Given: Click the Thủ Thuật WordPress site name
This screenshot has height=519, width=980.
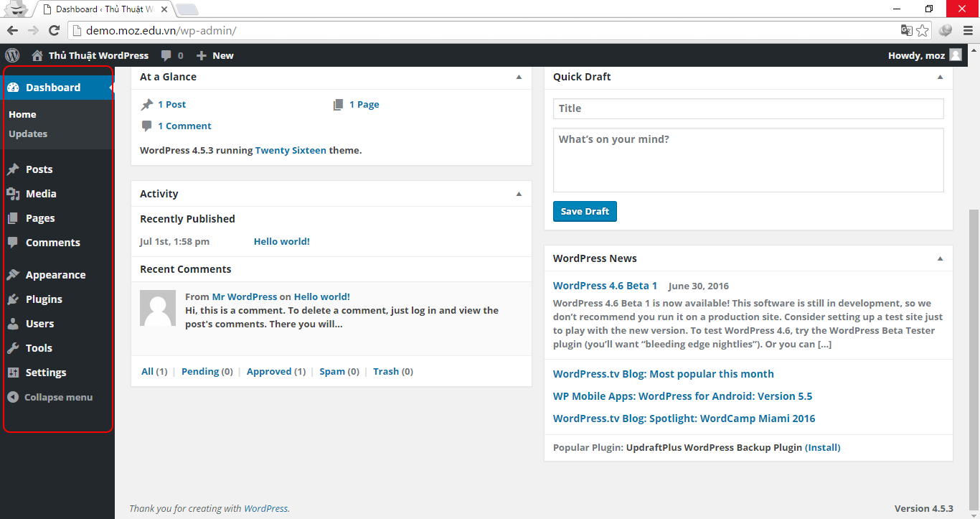Looking at the screenshot, I should [x=98, y=55].
